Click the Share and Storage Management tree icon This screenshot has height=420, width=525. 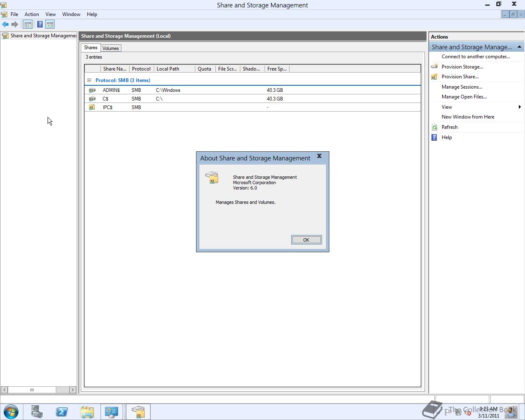(5, 36)
